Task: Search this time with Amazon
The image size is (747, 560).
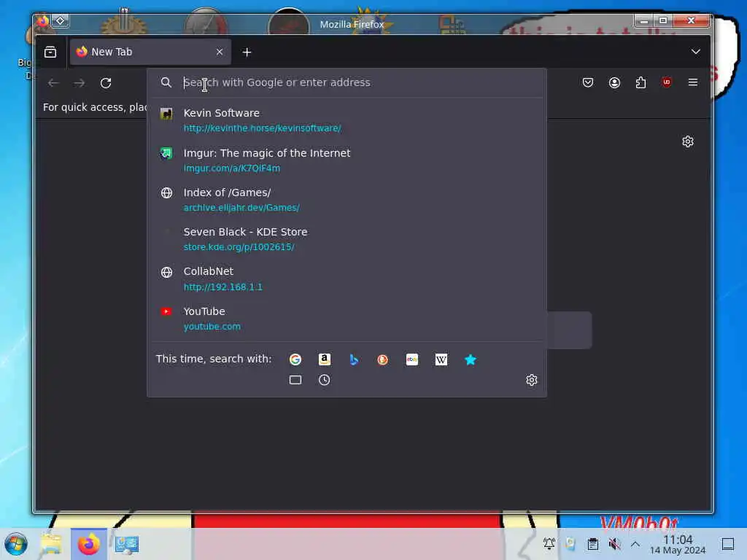Action: pyautogui.click(x=325, y=359)
